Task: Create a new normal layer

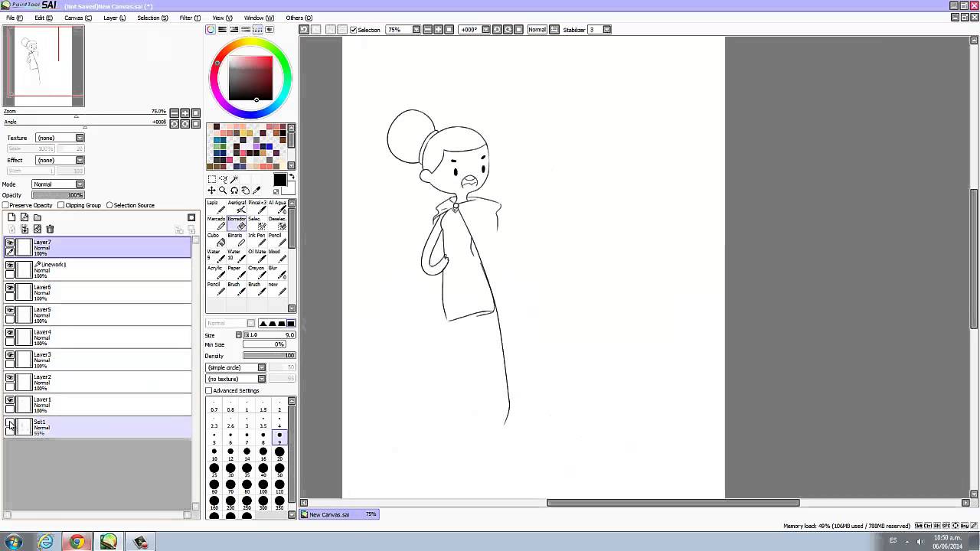Action: (11, 217)
